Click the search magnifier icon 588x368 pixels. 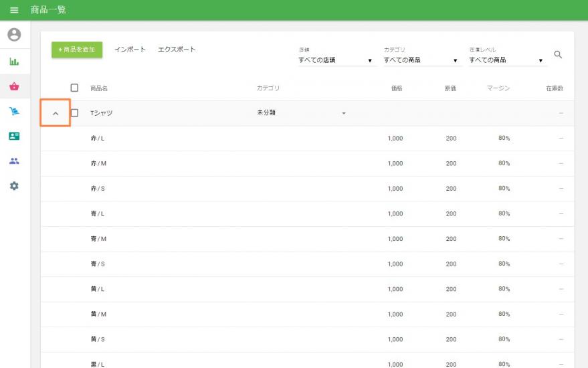558,55
